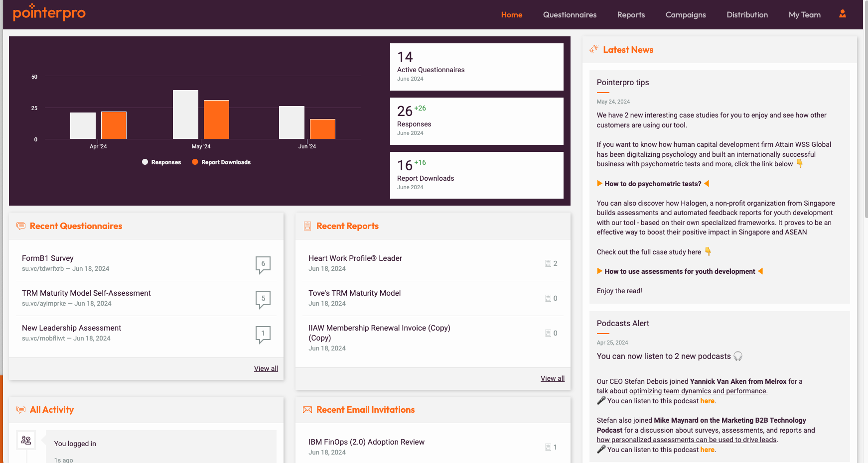This screenshot has width=868, height=463.
Task: Open Heart Work Profile® Leader report
Action: point(355,258)
